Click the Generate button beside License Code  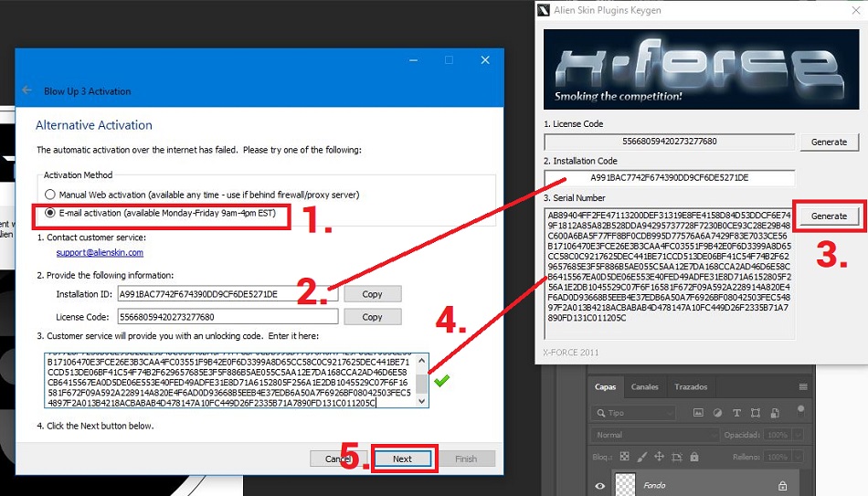pos(829,142)
